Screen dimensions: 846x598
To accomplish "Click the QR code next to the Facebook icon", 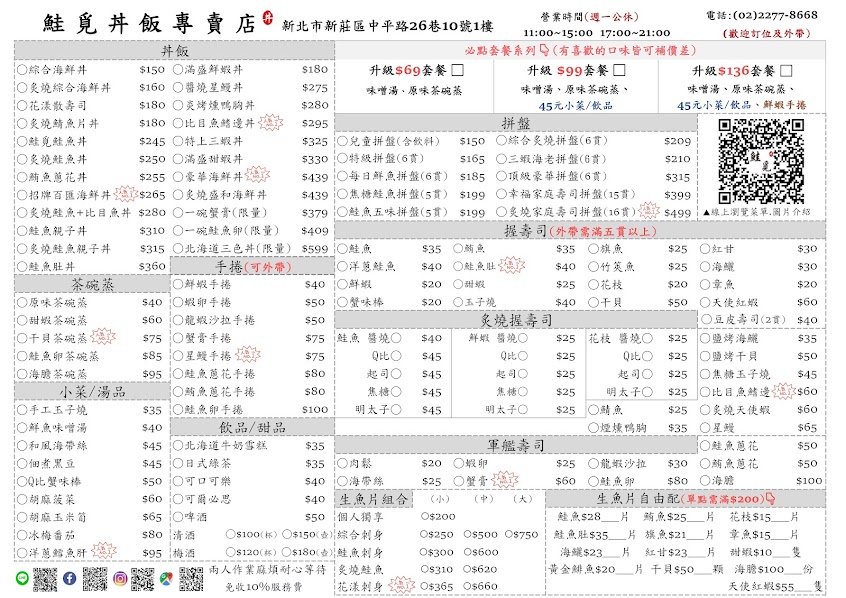I will pyautogui.click(x=94, y=579).
